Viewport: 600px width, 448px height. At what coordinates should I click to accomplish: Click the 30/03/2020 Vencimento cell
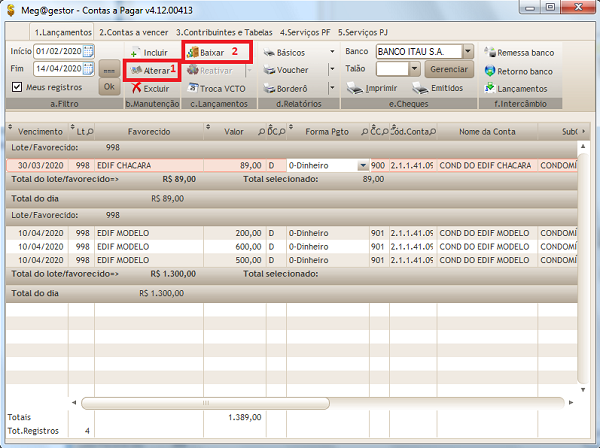40,166
